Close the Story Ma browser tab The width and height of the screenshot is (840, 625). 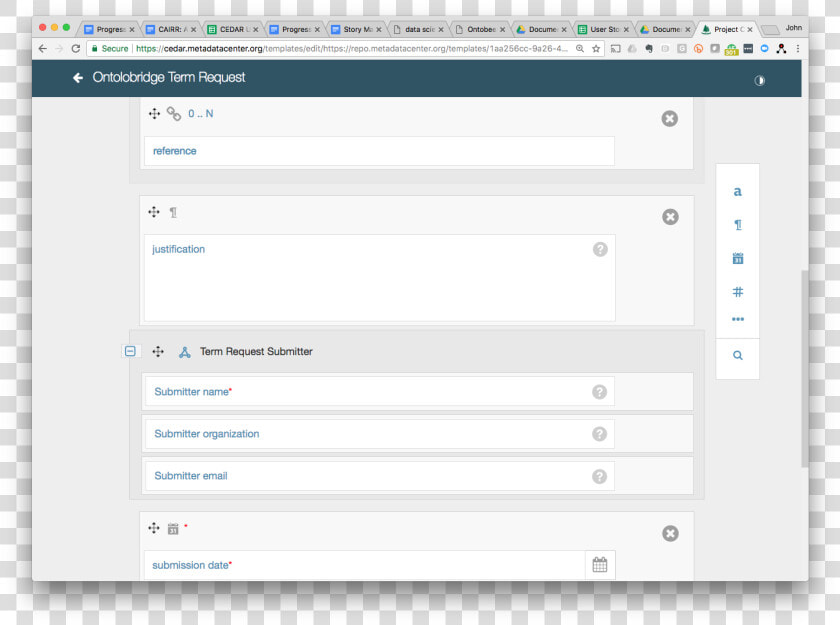click(379, 30)
